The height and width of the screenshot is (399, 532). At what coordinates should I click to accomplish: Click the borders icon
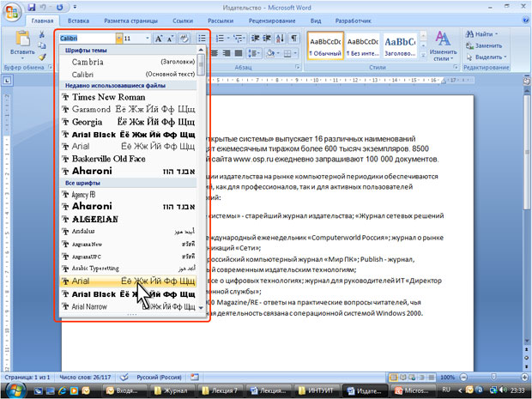point(287,53)
